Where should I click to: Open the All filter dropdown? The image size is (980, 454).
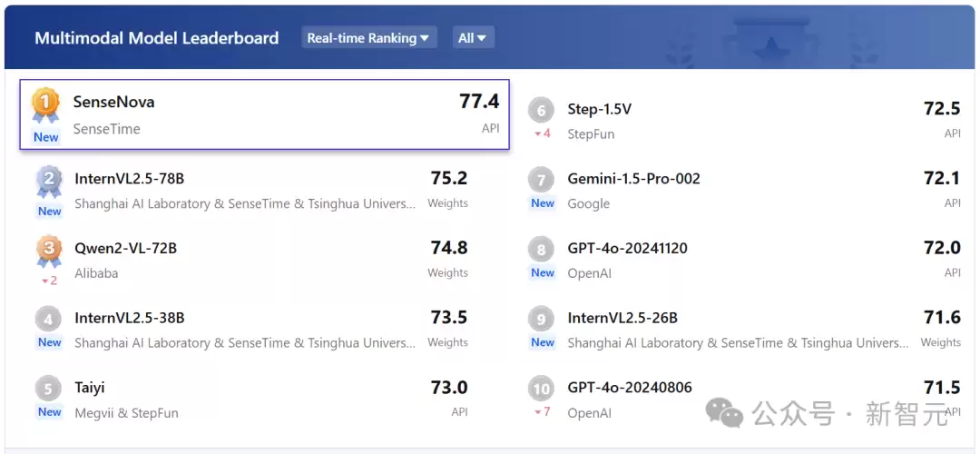pyautogui.click(x=473, y=37)
